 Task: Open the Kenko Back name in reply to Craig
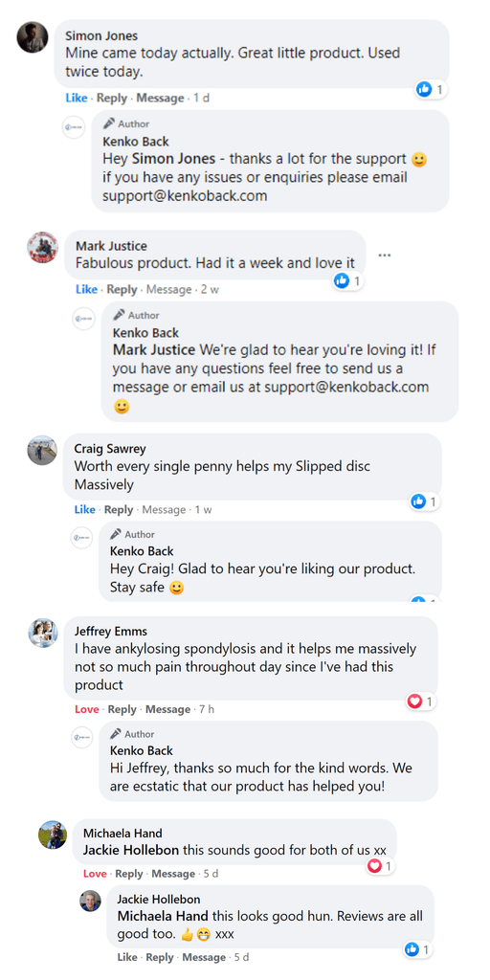coord(142,551)
